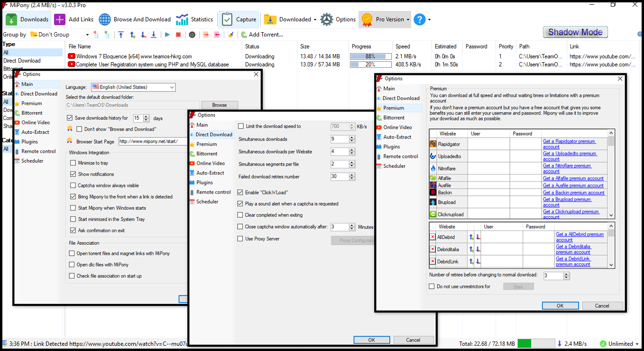This screenshot has width=644, height=351.
Task: Select Remote control in Direct Download Options window
Action: click(x=214, y=192)
